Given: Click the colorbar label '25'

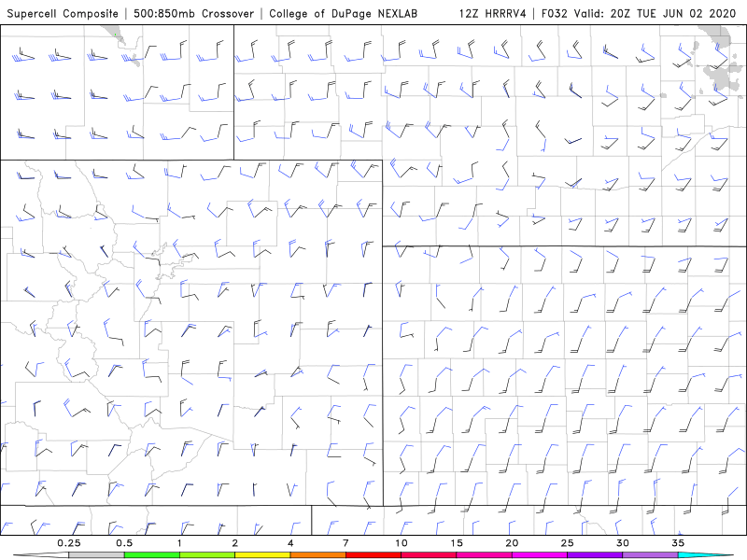Looking at the screenshot, I should point(568,543).
